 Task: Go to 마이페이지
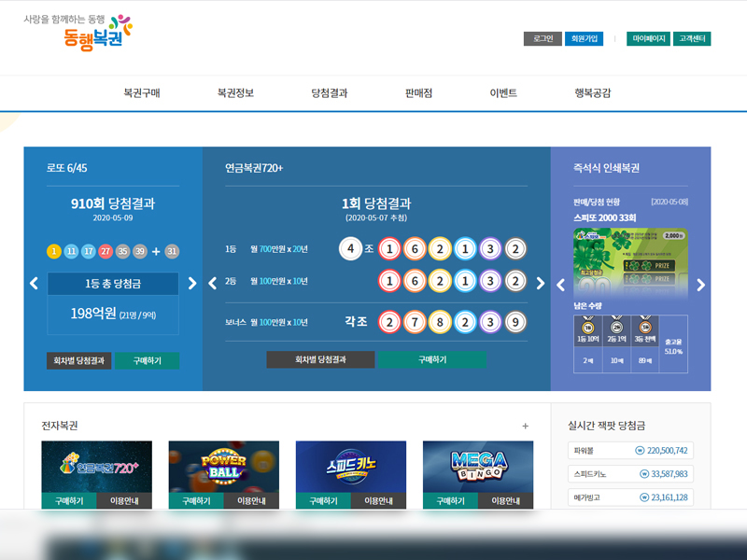click(x=648, y=38)
